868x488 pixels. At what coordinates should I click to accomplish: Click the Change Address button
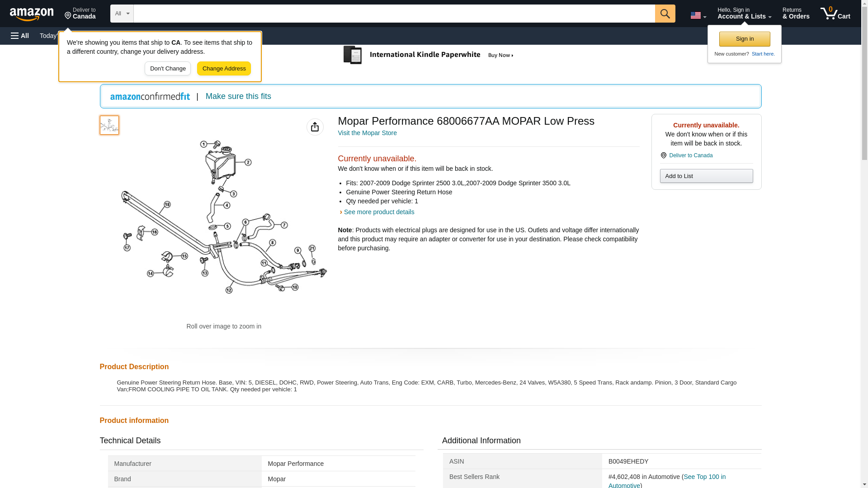pyautogui.click(x=224, y=69)
